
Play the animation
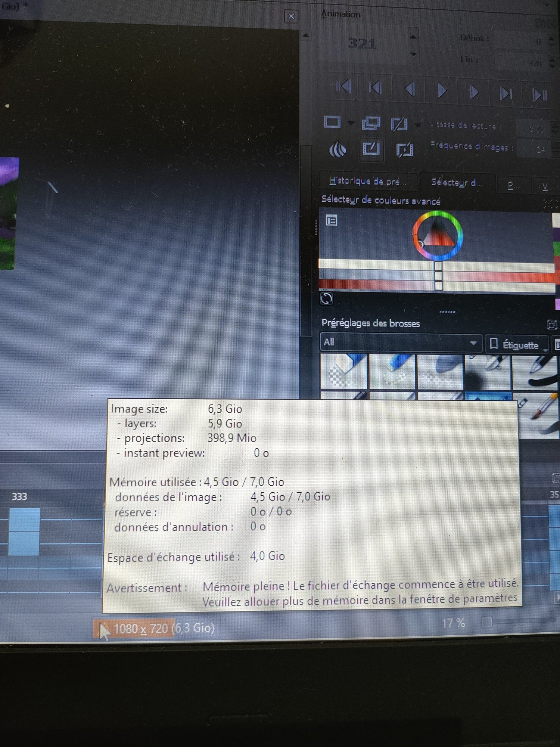point(442,91)
